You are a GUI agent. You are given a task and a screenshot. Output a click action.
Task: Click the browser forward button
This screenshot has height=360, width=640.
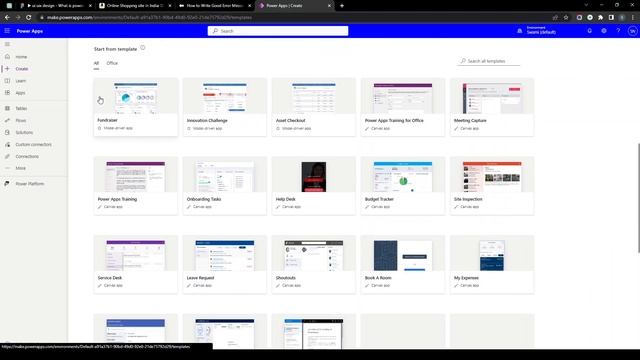coord(18,18)
